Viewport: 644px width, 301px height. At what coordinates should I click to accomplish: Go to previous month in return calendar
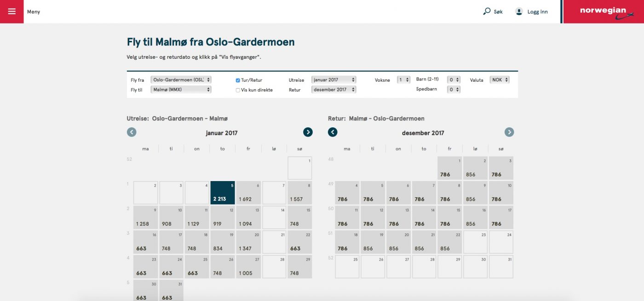(333, 132)
